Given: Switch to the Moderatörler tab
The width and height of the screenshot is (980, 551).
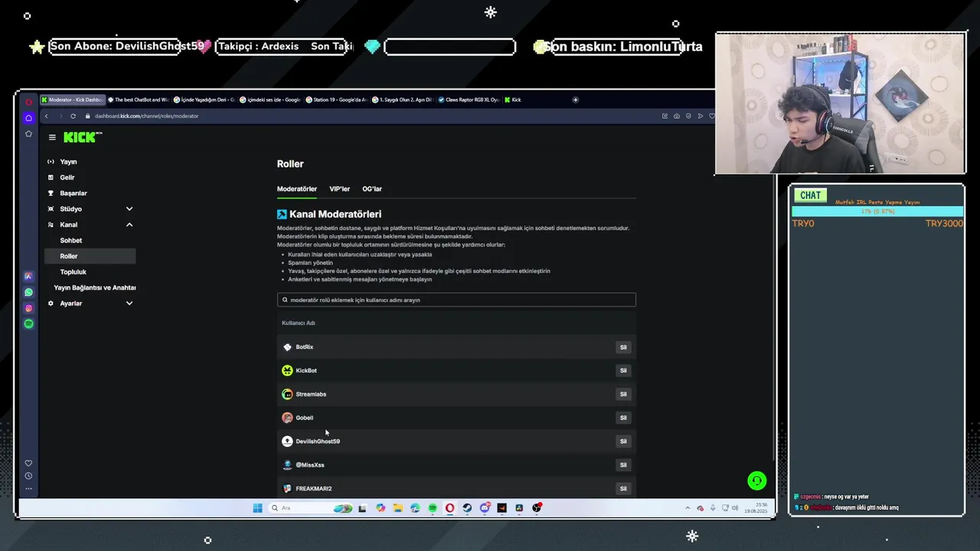Looking at the screenshot, I should point(297,189).
